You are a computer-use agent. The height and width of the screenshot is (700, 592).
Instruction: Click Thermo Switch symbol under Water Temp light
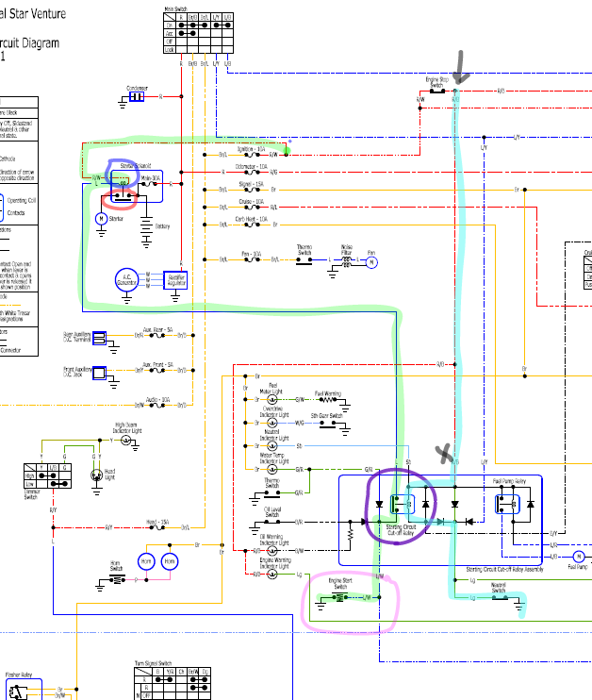(x=271, y=494)
